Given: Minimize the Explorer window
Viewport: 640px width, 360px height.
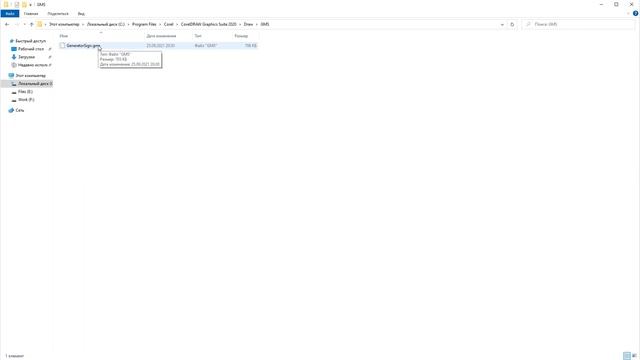Looking at the screenshot, I should (601, 4).
